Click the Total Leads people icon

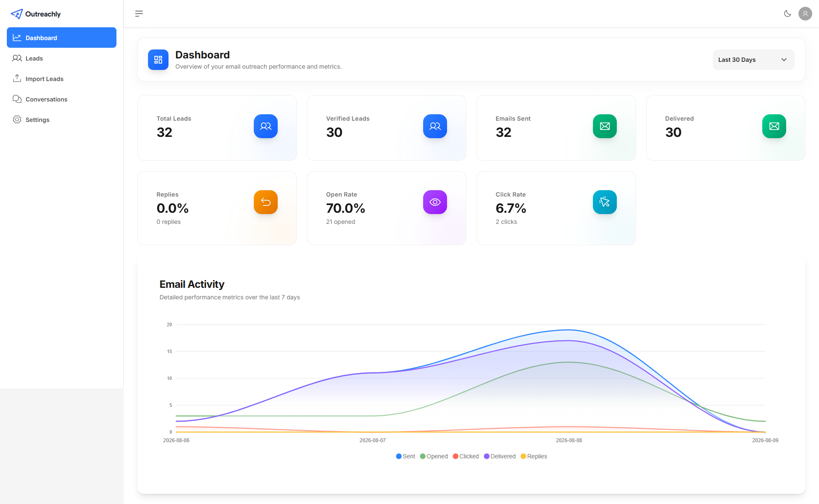click(x=266, y=126)
